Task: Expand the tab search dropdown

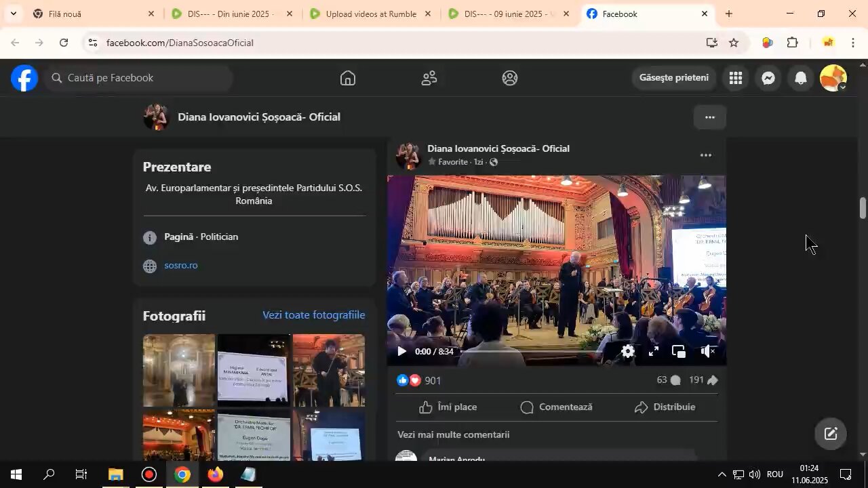Action: click(13, 14)
